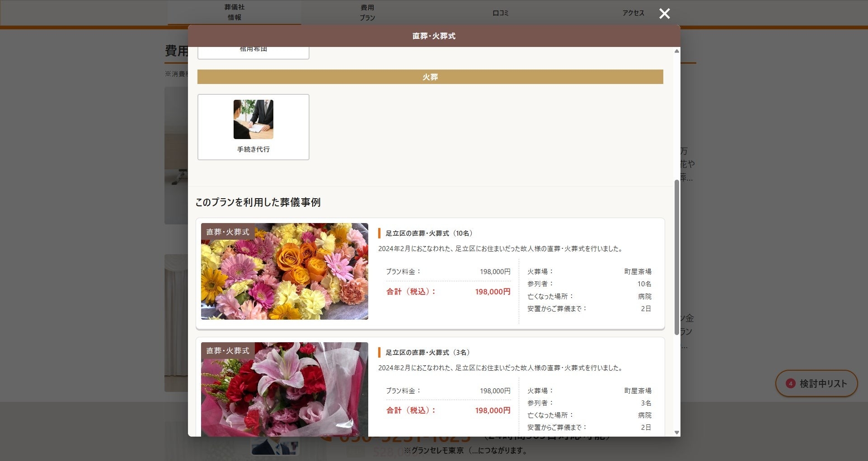Click the 直葬・火葬式 tag on the lily photo

(x=228, y=350)
